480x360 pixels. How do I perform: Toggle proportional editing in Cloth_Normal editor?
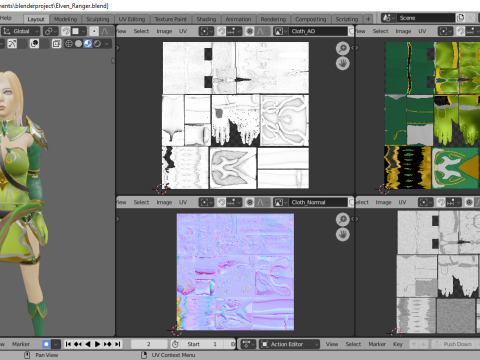pyautogui.click(x=250, y=202)
